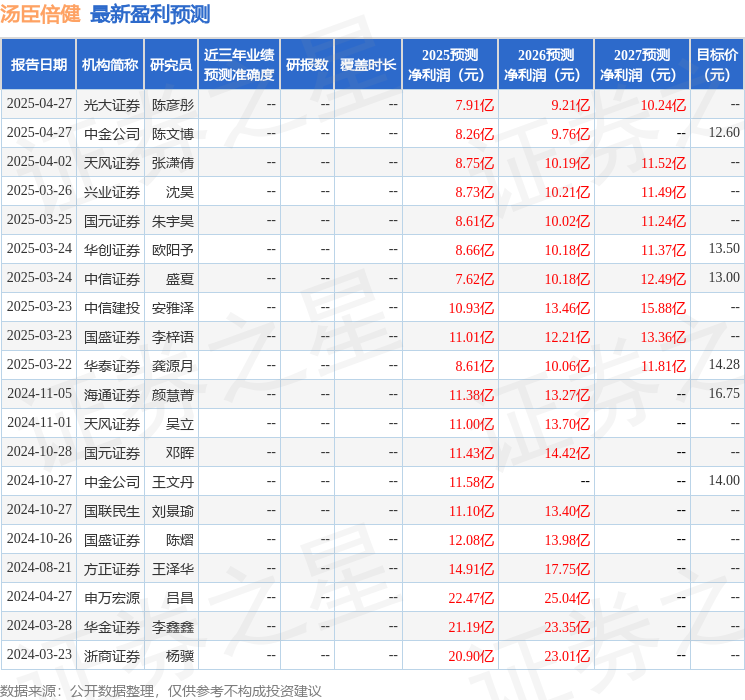Select the 2025预测净利润 column header
This screenshot has height=700, width=745.
click(450, 65)
